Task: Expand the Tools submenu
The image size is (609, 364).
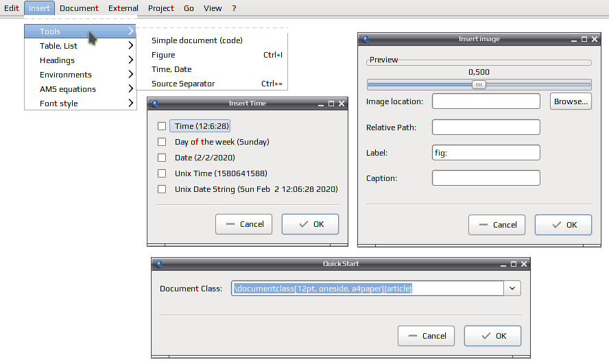Action: (x=80, y=32)
